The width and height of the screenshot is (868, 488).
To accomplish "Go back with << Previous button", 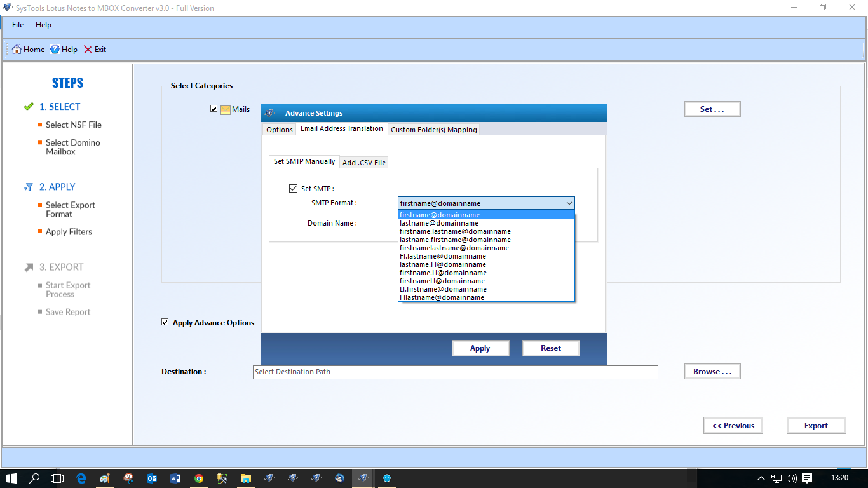I will pos(733,426).
